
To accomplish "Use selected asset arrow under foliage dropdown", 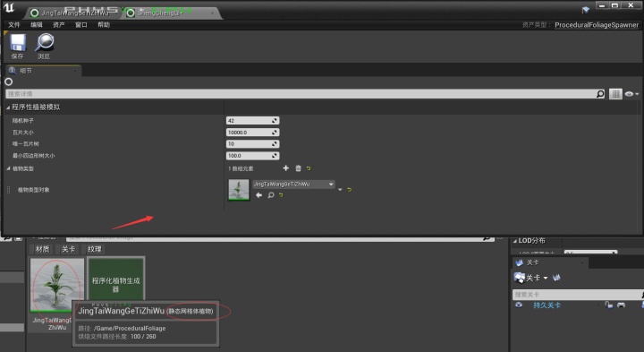I will pos(258,195).
